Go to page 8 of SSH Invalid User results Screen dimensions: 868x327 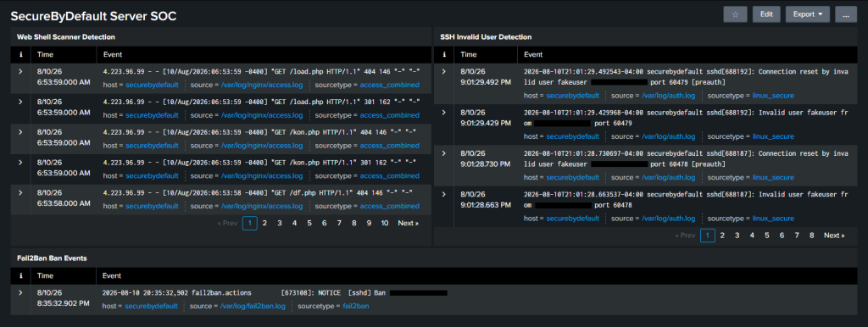[812, 236]
